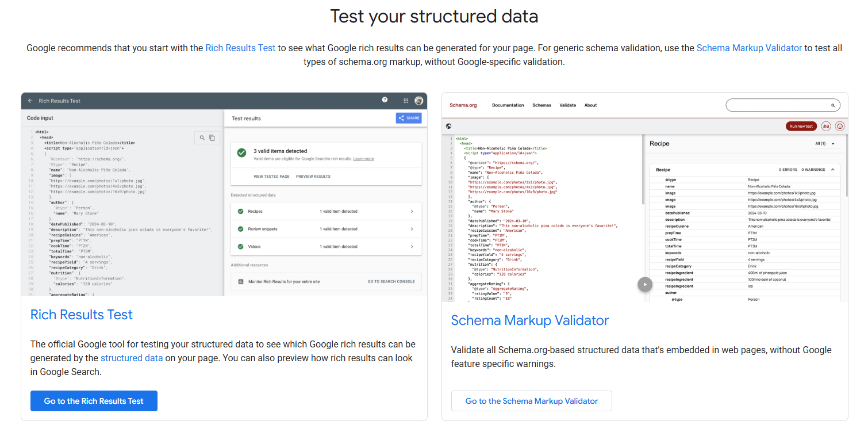Viewport: 868px width, 436px height.
Task: Click the Run new test button
Action: [801, 126]
